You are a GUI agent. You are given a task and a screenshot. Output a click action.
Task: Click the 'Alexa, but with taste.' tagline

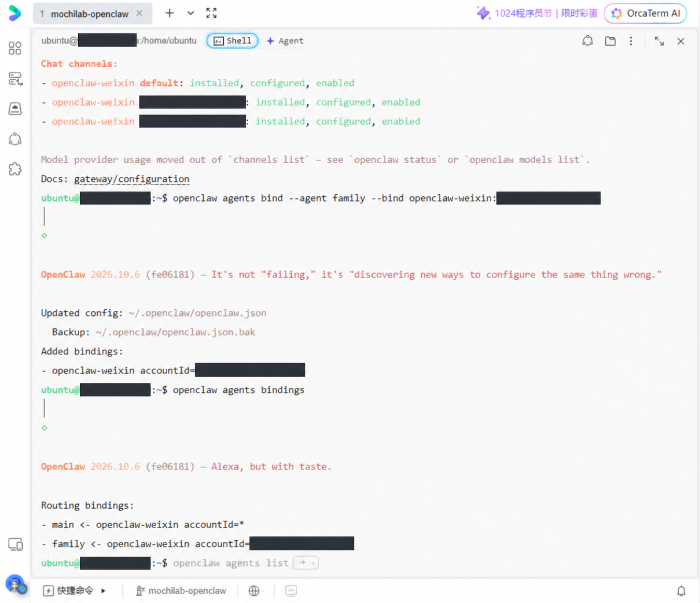[271, 467]
